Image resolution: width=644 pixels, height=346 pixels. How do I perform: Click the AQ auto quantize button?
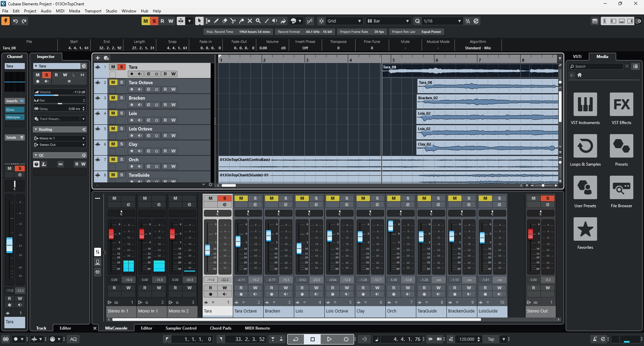click(x=73, y=339)
